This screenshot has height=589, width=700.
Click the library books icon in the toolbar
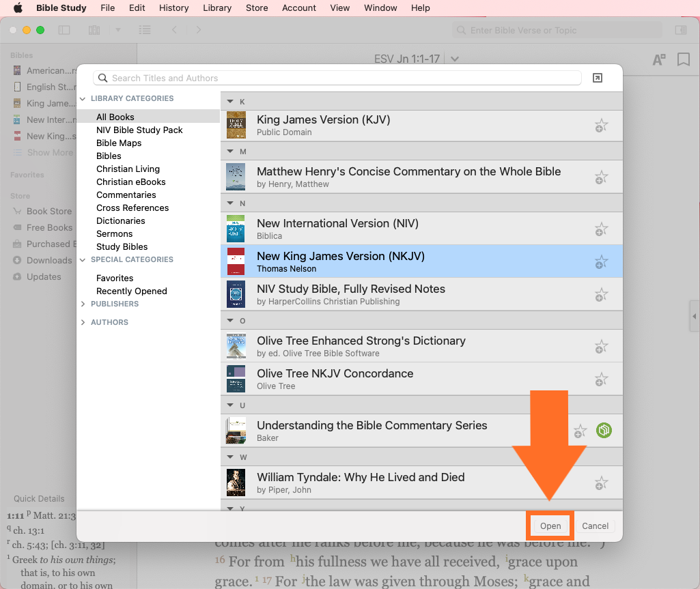click(94, 30)
